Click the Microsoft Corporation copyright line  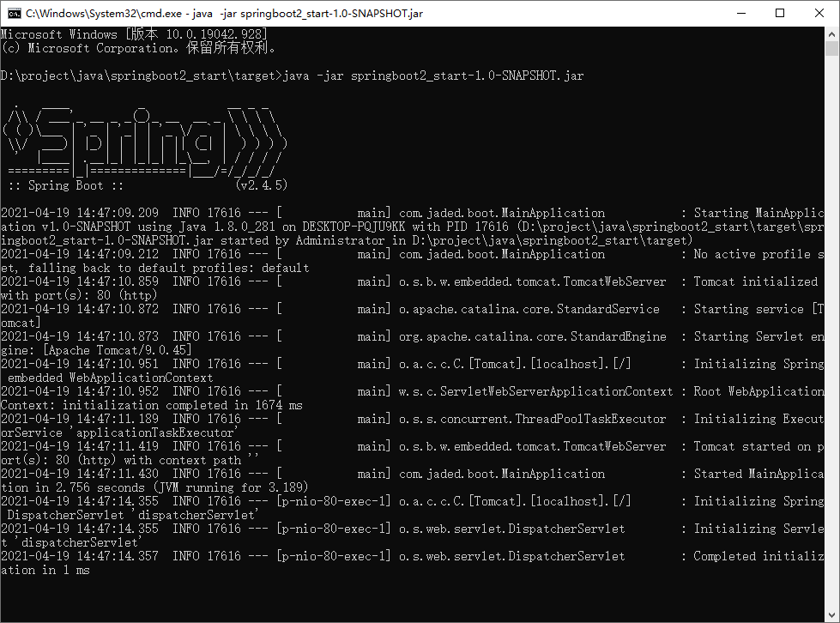[139, 48]
